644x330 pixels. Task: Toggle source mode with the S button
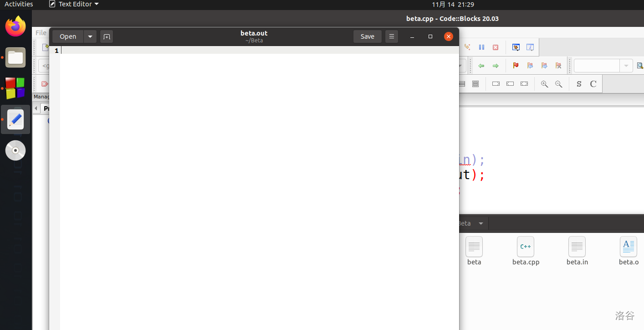tap(579, 84)
